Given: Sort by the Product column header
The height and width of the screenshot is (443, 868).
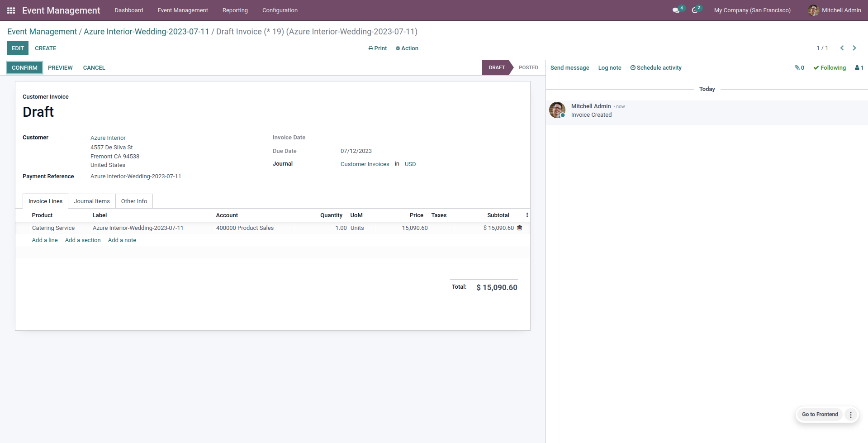Looking at the screenshot, I should coord(42,215).
